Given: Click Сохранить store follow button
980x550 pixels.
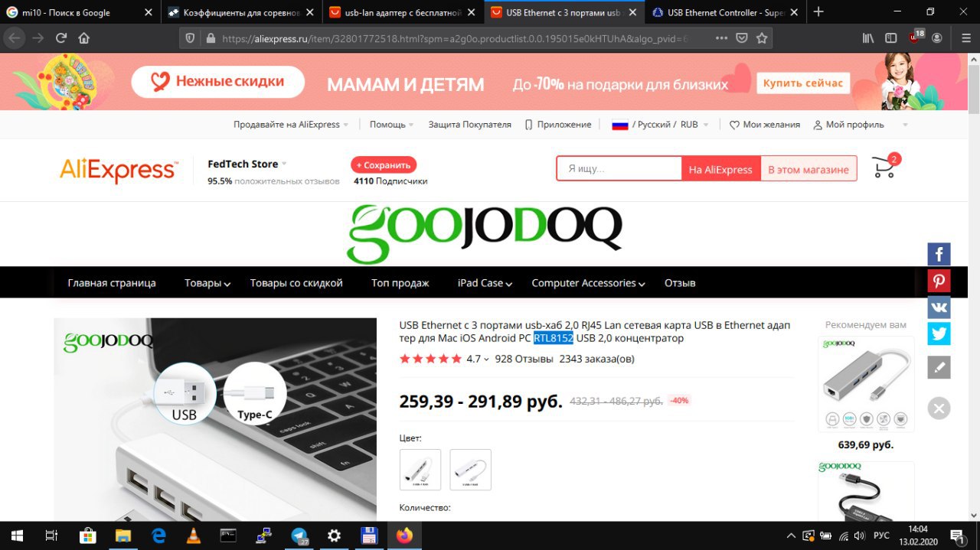Looking at the screenshot, I should coord(384,164).
